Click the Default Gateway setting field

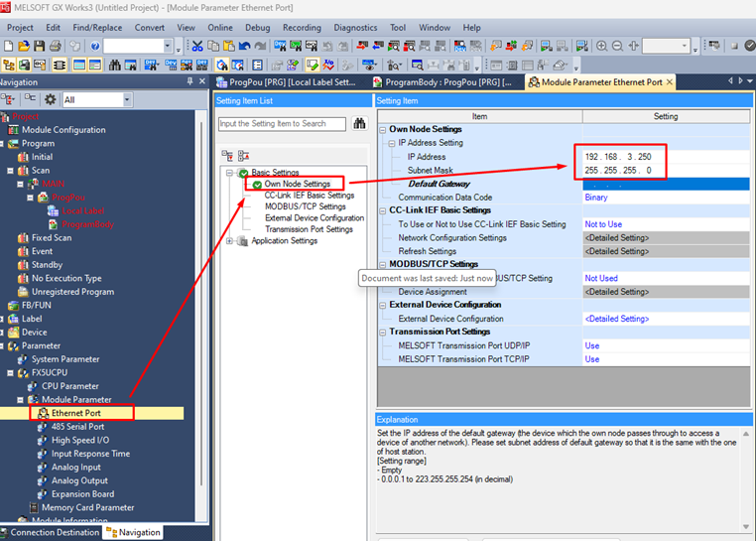coord(666,184)
